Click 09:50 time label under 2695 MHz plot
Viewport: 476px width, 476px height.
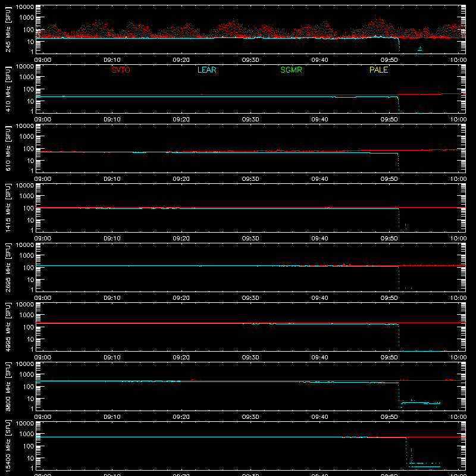[x=389, y=298]
